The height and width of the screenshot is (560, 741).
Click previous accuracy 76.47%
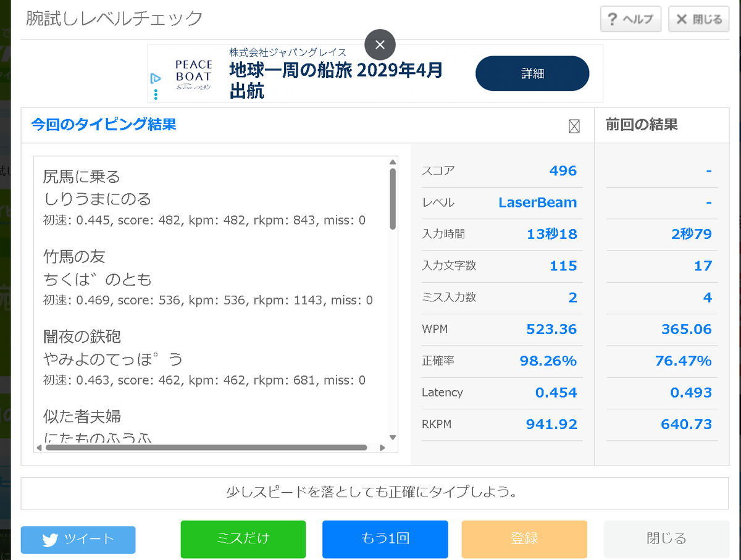pyautogui.click(x=684, y=361)
